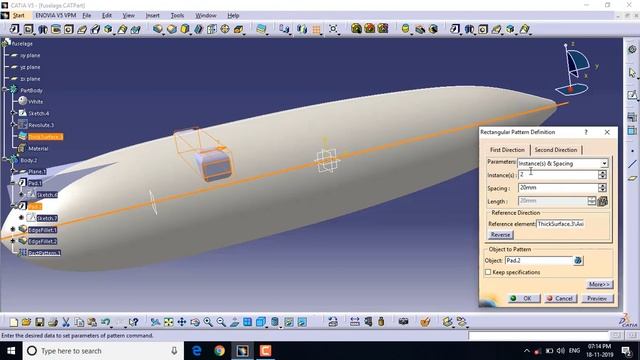This screenshot has height=360, width=640.
Task: Expand the PartBody tree node
Action: 5,90
